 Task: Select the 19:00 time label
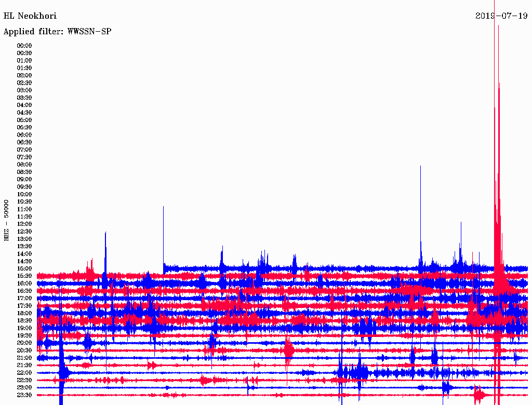click(24, 328)
